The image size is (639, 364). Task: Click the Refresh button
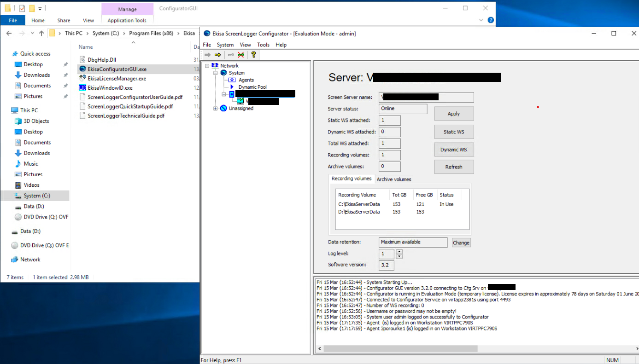point(454,167)
